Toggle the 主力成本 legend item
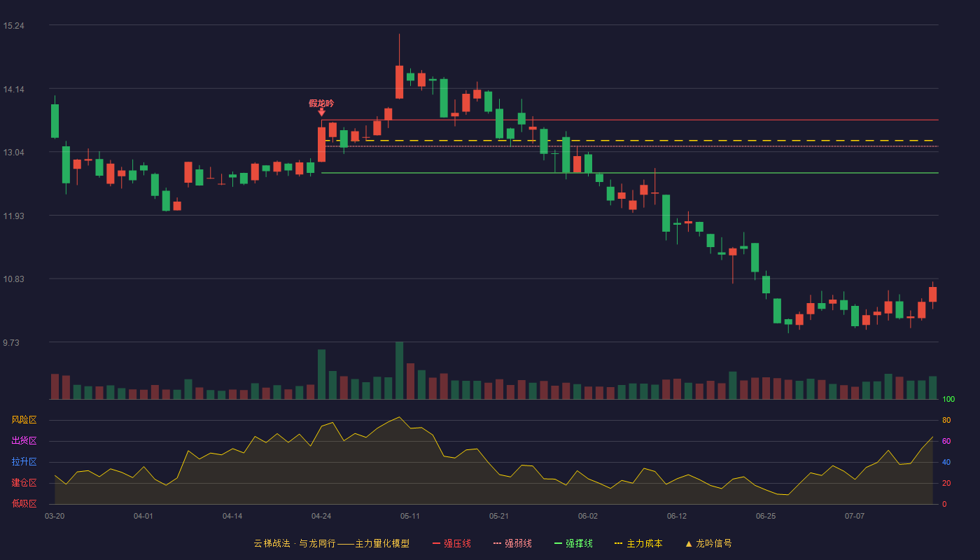Image resolution: width=980 pixels, height=560 pixels. (x=638, y=543)
